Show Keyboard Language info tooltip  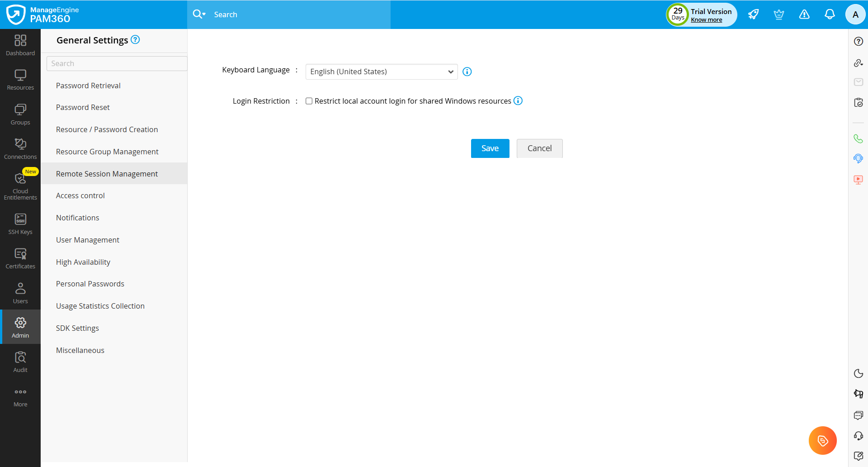[x=467, y=71]
